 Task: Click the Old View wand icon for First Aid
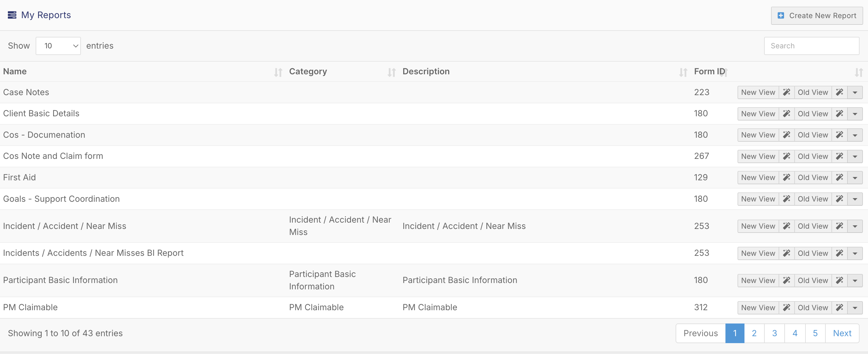pyautogui.click(x=839, y=178)
